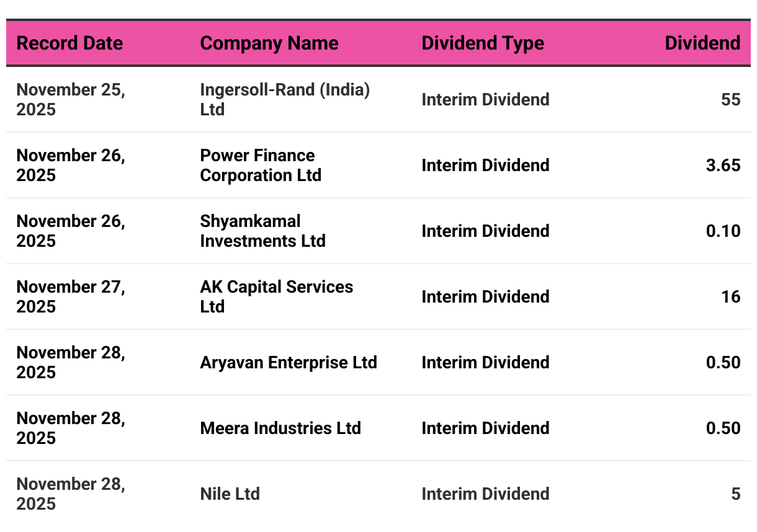757x532 pixels.
Task: Click Aryavan Enterprise Ltd company name
Action: [289, 362]
